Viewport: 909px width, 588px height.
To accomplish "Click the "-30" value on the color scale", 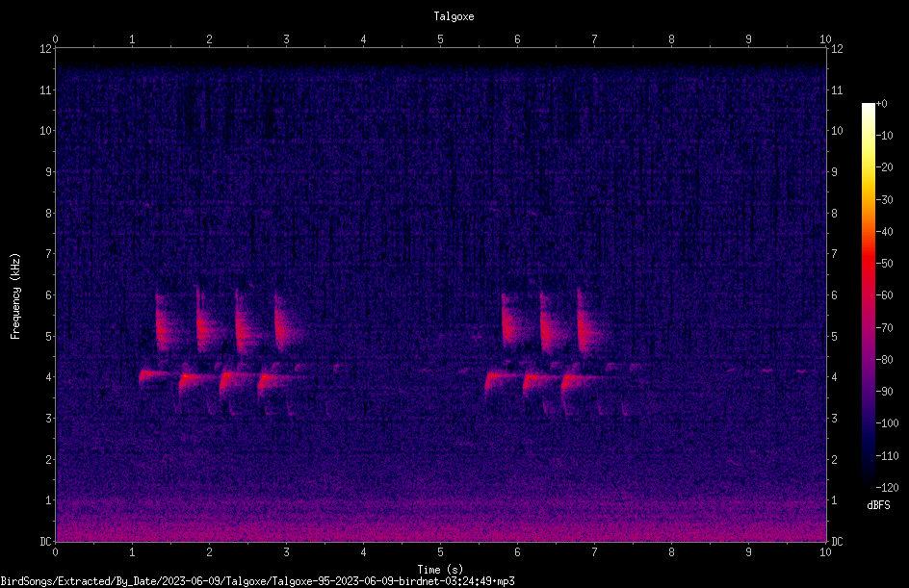I will pyautogui.click(x=885, y=200).
